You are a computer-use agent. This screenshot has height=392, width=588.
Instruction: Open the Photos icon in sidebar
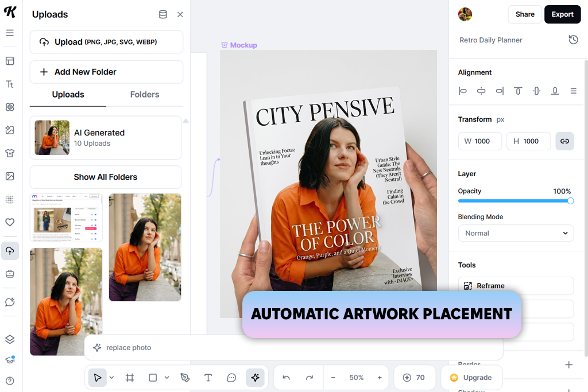point(10,176)
